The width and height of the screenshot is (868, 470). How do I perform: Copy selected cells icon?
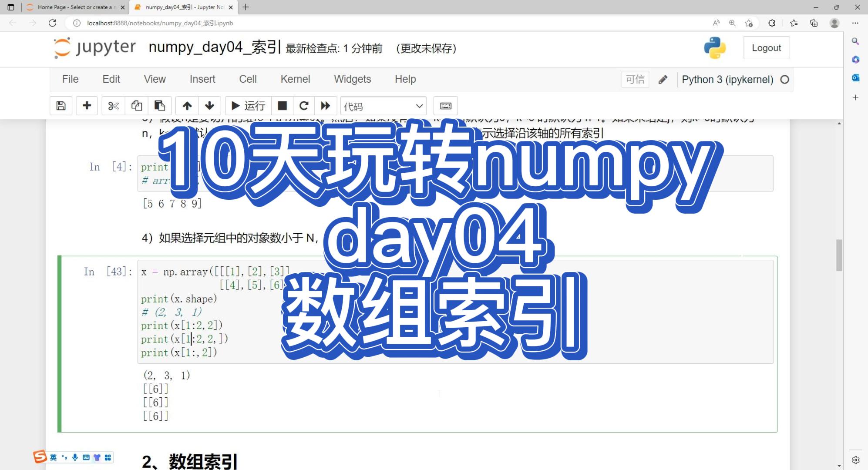(x=136, y=106)
